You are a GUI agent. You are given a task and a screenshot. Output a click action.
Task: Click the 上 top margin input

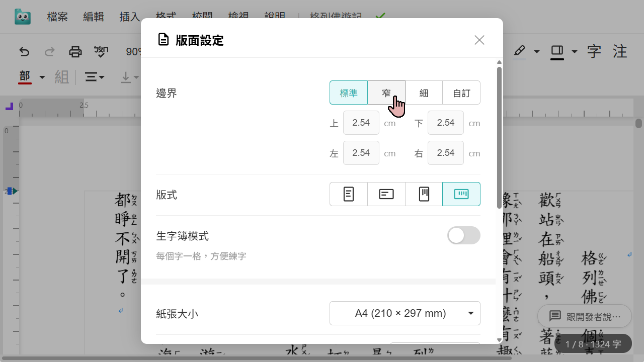(x=361, y=123)
